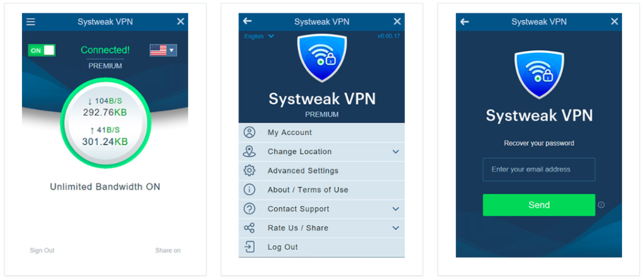Click the v0.00.17 version label
The width and height of the screenshot is (644, 280).
(389, 36)
